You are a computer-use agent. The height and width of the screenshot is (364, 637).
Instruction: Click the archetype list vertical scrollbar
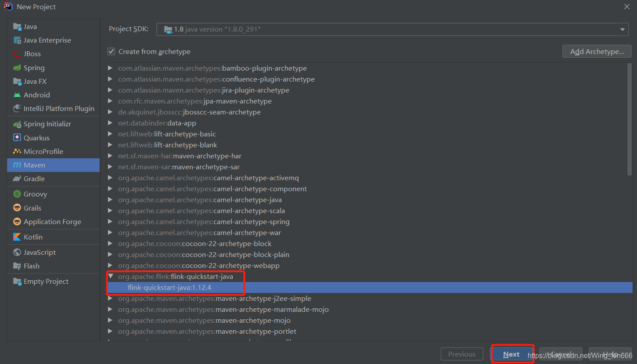[x=630, y=119]
